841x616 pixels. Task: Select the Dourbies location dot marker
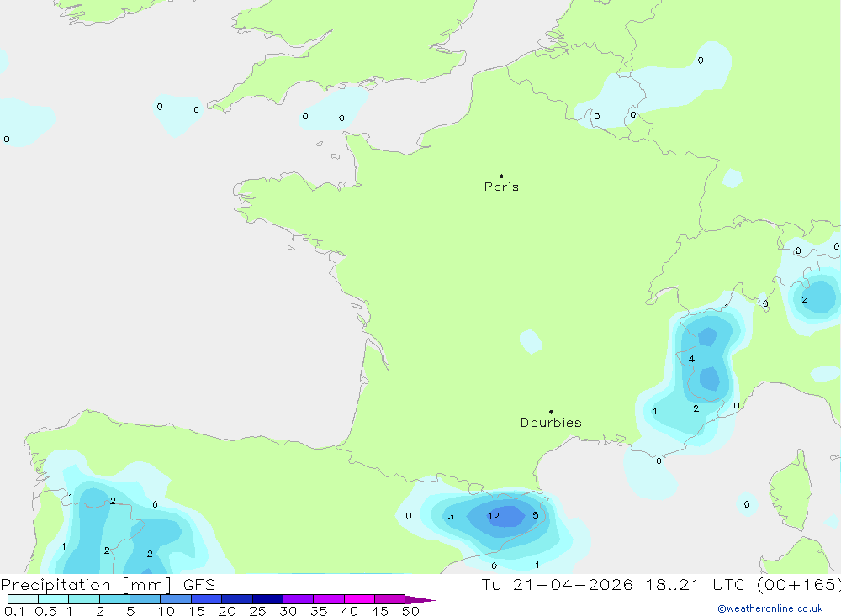[x=551, y=412]
